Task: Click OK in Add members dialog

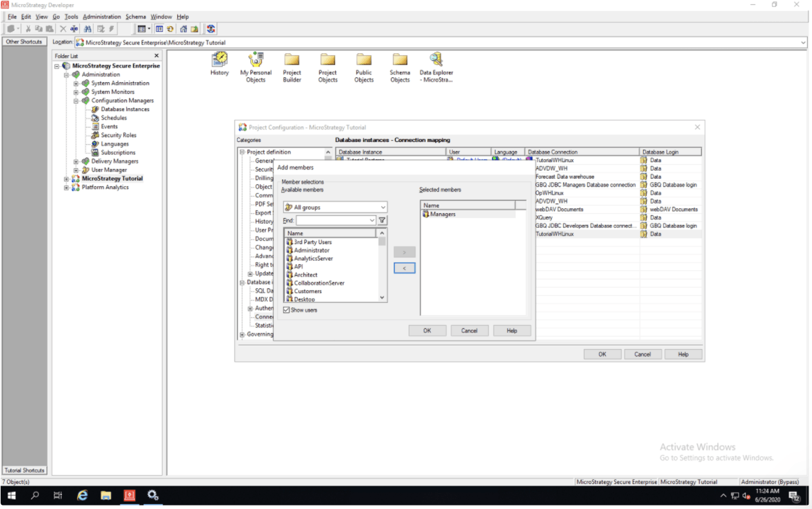Action: [x=427, y=331]
